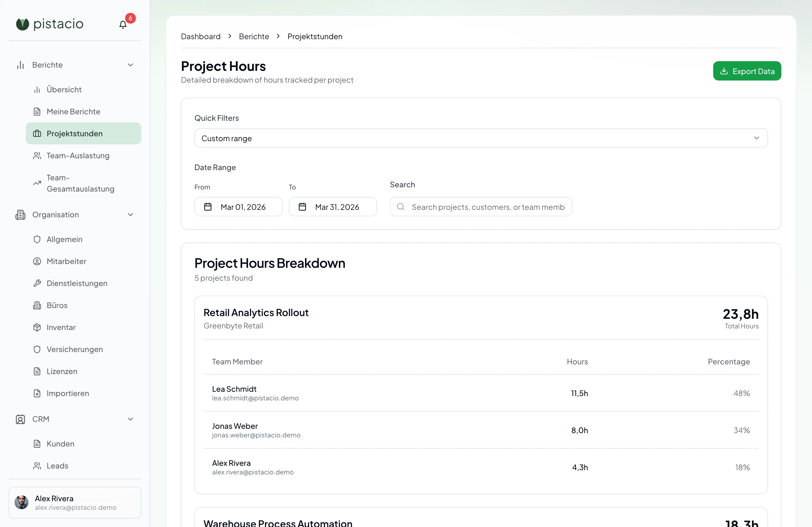Click the Lizenzen document icon

click(37, 371)
